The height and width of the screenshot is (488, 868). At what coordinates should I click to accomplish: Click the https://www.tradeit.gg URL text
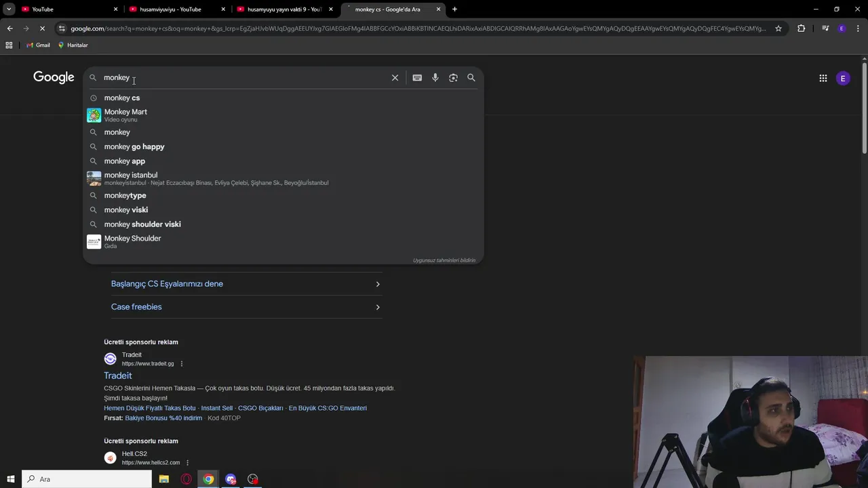[x=148, y=364]
